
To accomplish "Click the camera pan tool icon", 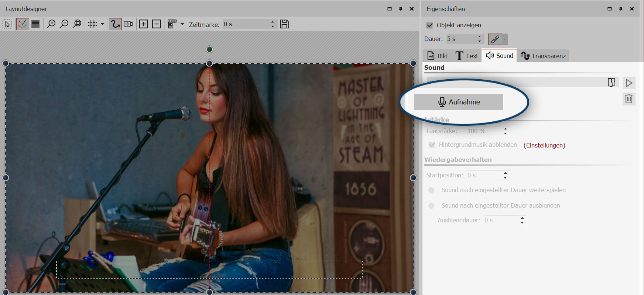I will click(128, 24).
